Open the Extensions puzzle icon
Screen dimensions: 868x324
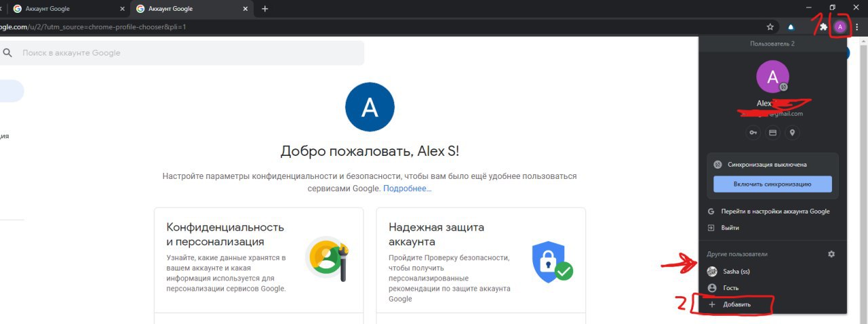[823, 27]
